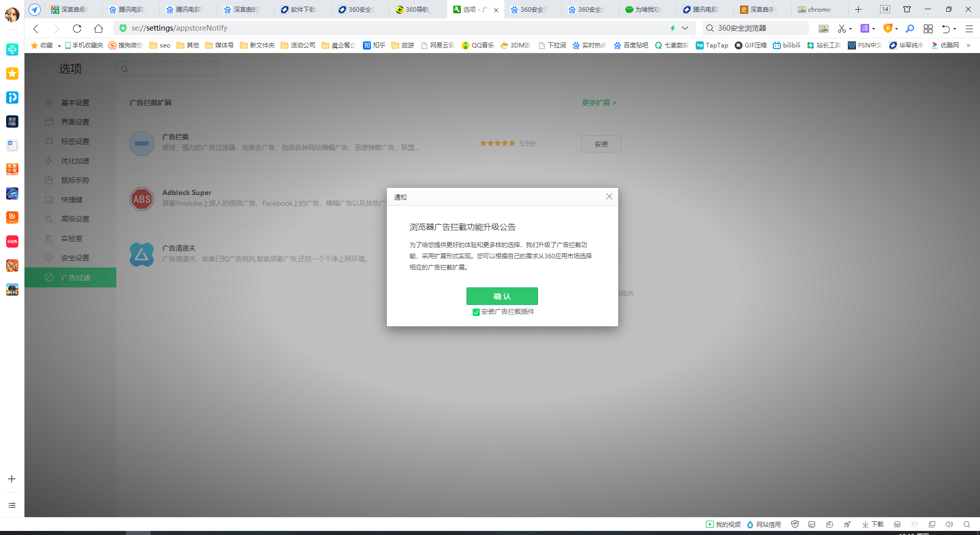Click the tab count 14 indicator
980x535 pixels.
point(885,9)
